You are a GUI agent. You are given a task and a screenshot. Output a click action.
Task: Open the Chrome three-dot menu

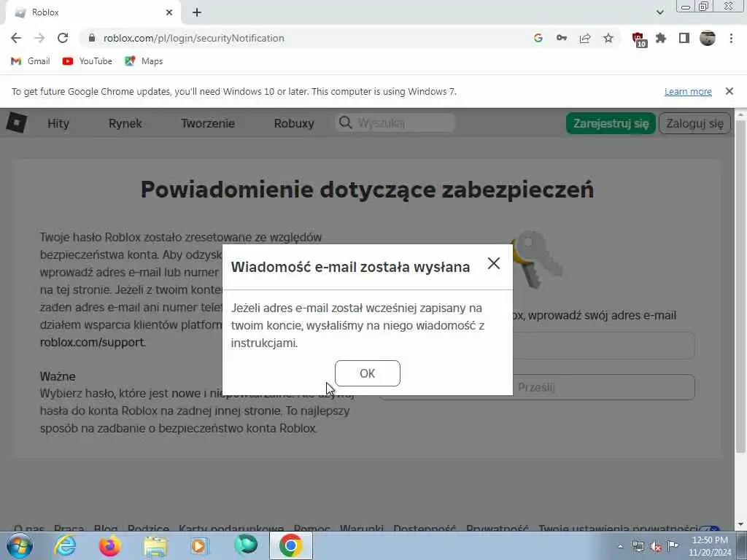(731, 38)
